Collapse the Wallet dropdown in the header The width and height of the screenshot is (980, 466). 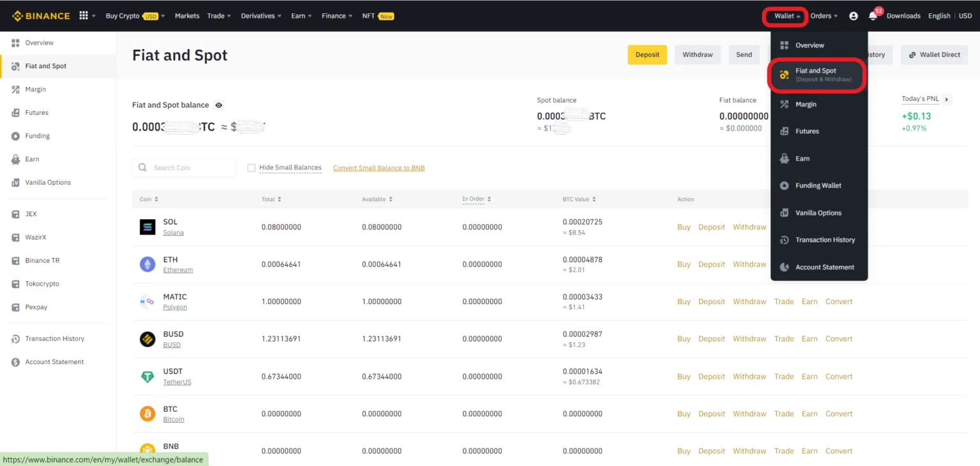pyautogui.click(x=785, y=16)
